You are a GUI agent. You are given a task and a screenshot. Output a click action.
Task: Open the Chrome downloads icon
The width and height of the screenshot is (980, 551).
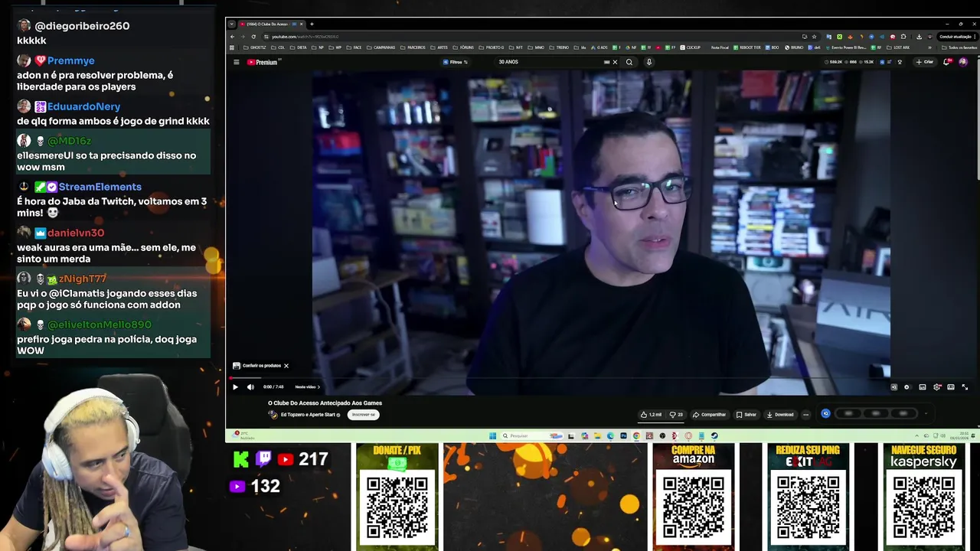(919, 37)
